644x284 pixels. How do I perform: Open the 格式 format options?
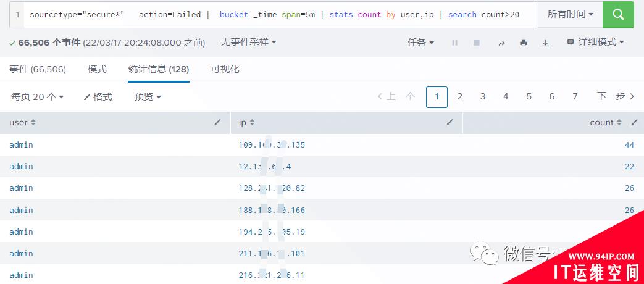pos(98,97)
